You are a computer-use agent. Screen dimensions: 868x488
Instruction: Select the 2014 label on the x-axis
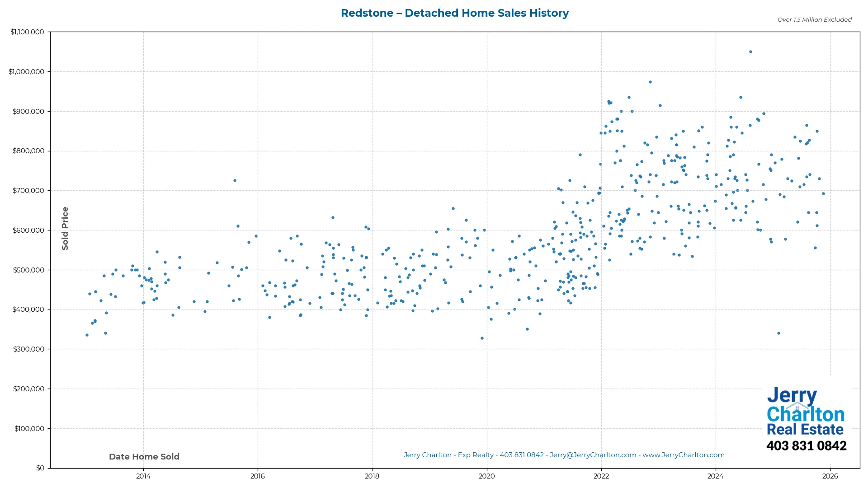coord(143,476)
